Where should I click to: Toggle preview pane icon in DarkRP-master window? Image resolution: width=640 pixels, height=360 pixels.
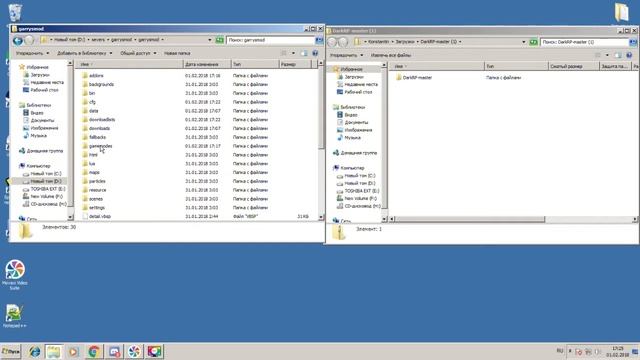(x=618, y=55)
